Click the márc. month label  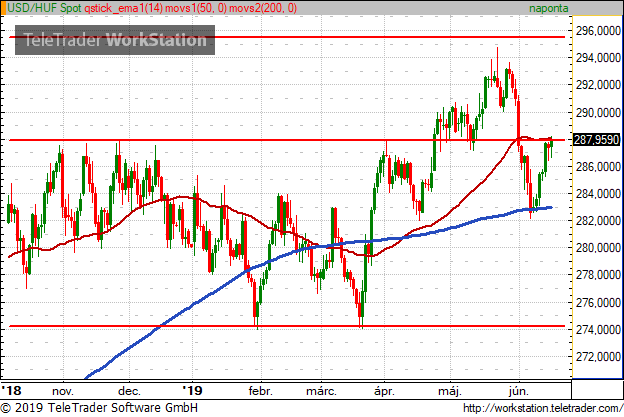pos(321,391)
